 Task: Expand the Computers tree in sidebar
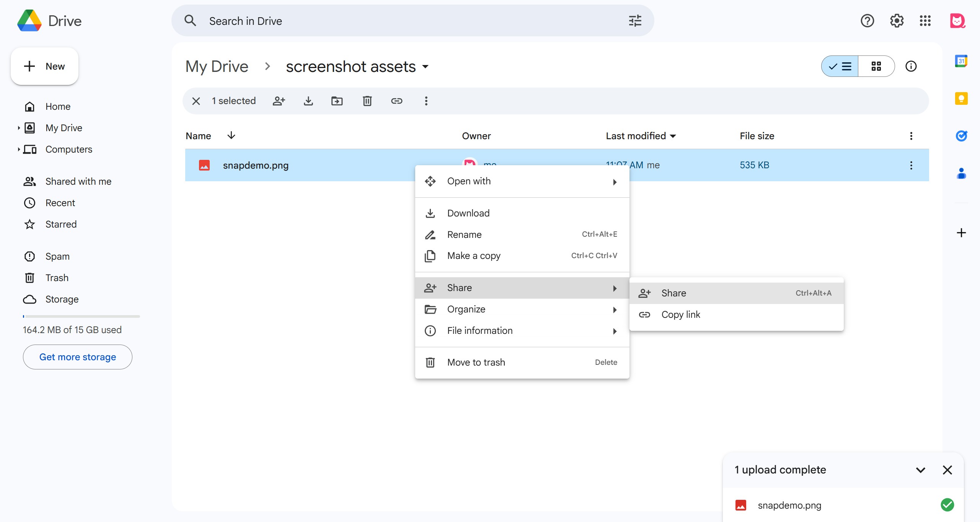19,149
